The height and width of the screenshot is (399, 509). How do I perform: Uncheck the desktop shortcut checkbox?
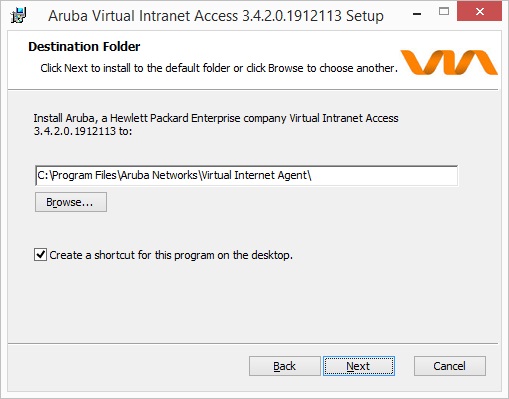[40, 255]
